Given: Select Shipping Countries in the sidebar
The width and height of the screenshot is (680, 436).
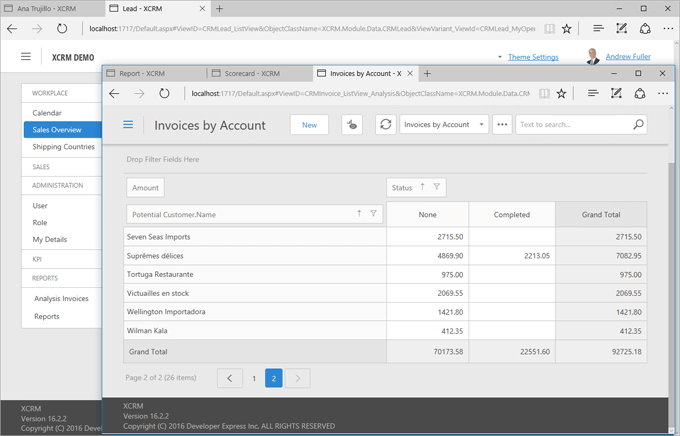Looking at the screenshot, I should click(63, 147).
